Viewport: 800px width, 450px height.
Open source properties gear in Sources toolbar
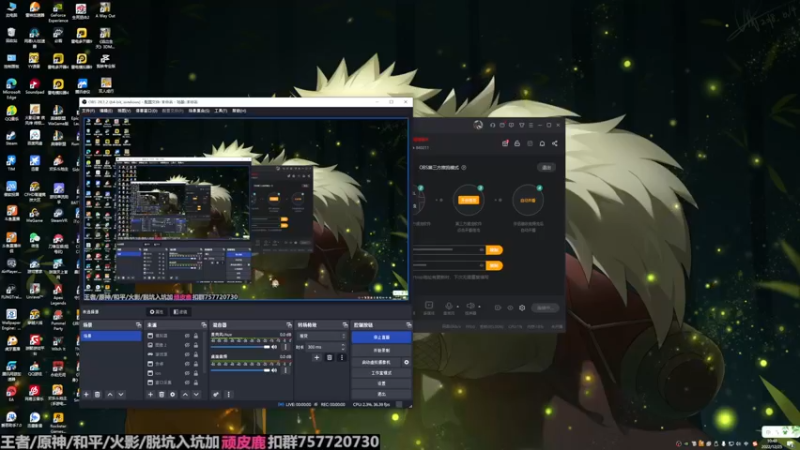(x=172, y=394)
